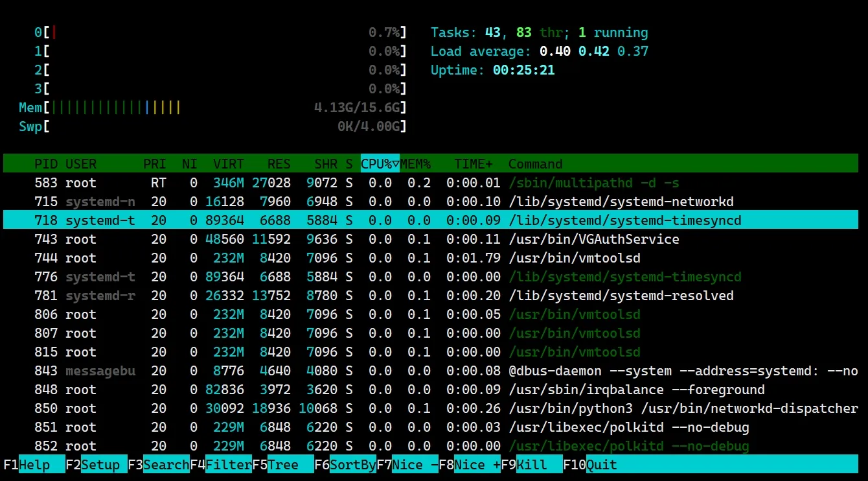Screen dimensions: 868x481
Task: Click the PID column header
Action: click(45, 164)
